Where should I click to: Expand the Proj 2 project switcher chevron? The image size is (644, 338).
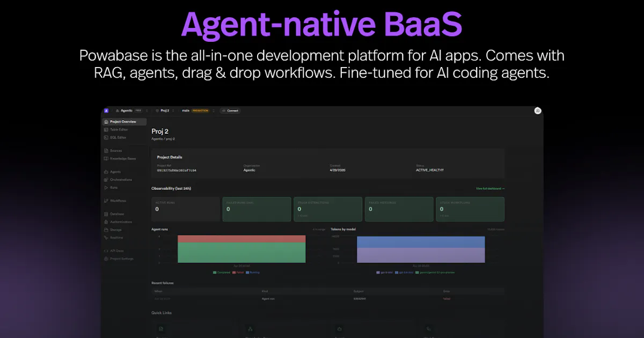coord(173,111)
